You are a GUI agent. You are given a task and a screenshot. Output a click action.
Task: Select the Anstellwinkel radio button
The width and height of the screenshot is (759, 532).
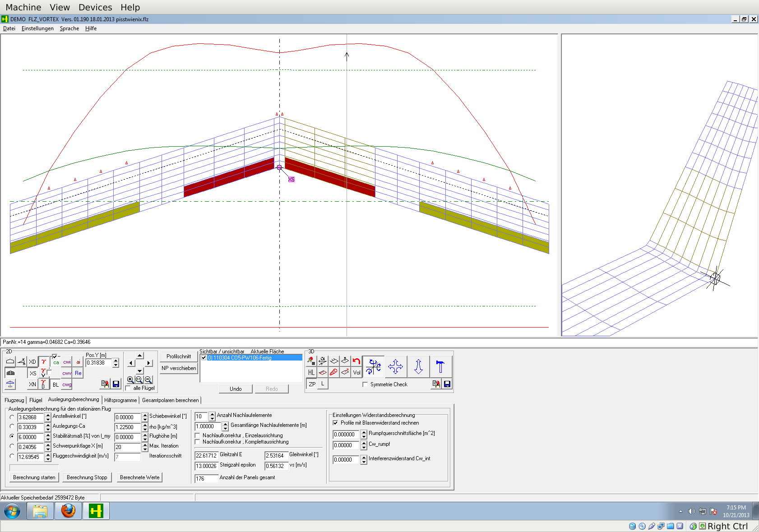click(x=12, y=417)
